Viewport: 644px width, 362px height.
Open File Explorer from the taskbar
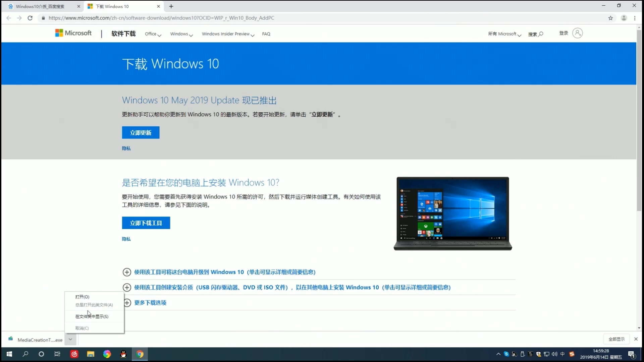(x=91, y=354)
